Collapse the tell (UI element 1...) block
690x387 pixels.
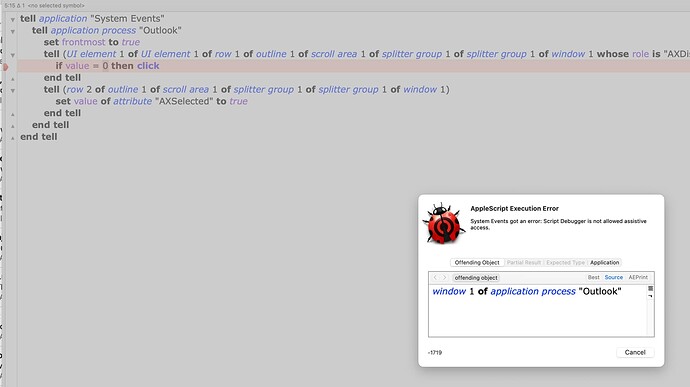[12, 55]
